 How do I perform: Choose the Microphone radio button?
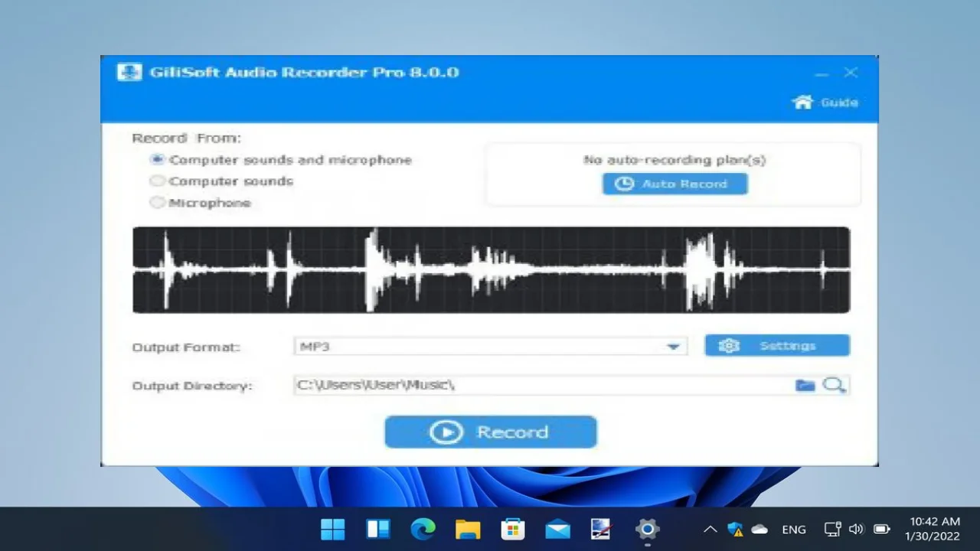[157, 203]
